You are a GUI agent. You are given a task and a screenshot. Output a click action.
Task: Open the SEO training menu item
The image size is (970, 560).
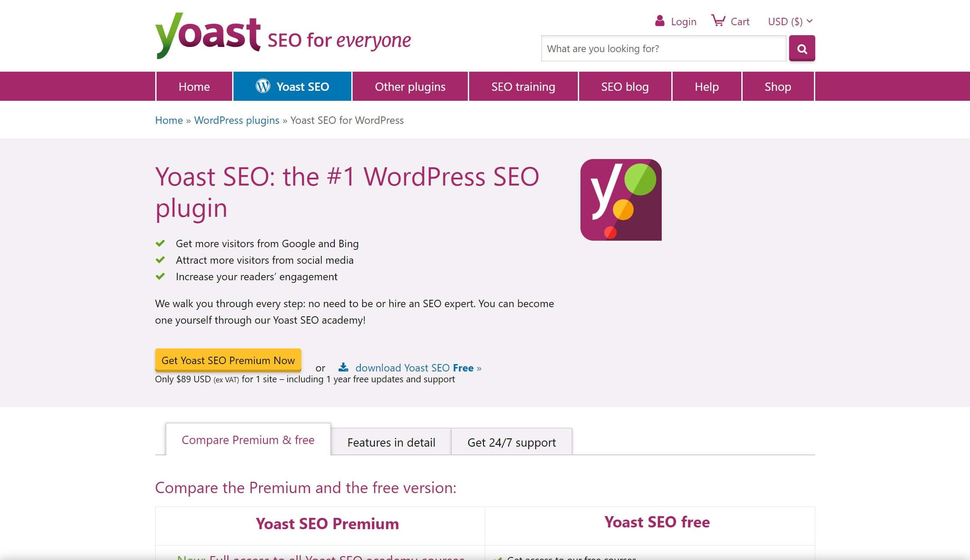coord(523,86)
